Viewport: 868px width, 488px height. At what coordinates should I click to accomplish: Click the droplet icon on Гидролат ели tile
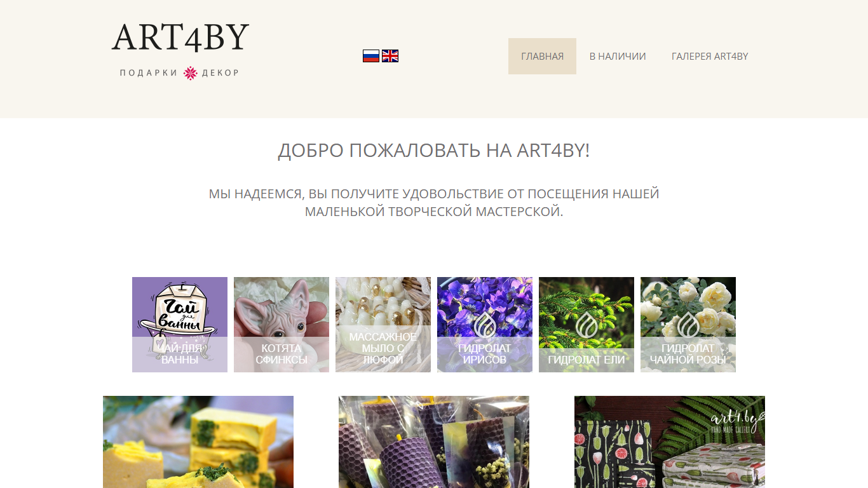587,324
